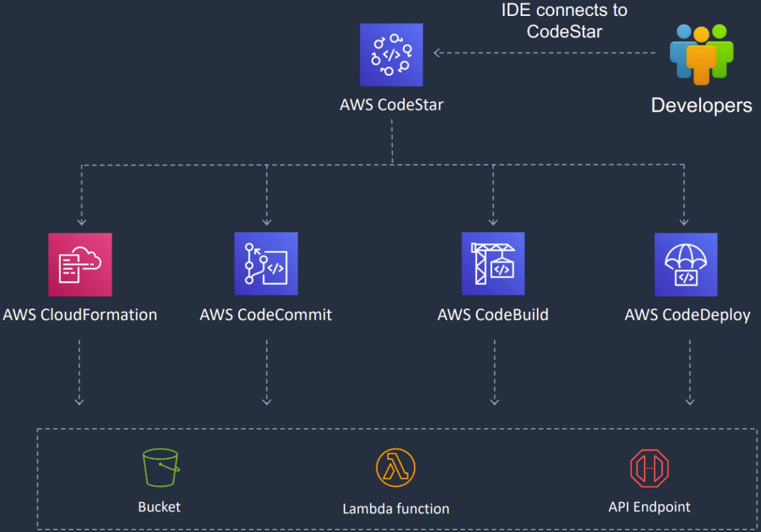
Task: Select the green S3 Bucket icon
Action: (x=160, y=467)
